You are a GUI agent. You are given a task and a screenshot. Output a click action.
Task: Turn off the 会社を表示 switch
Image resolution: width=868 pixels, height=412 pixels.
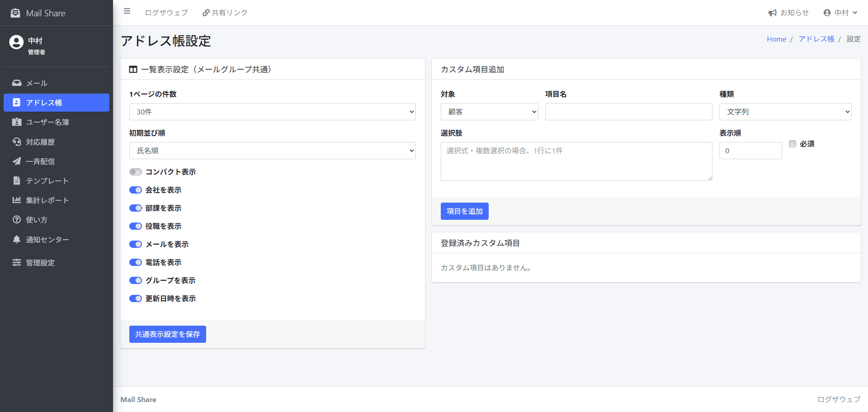[136, 190]
